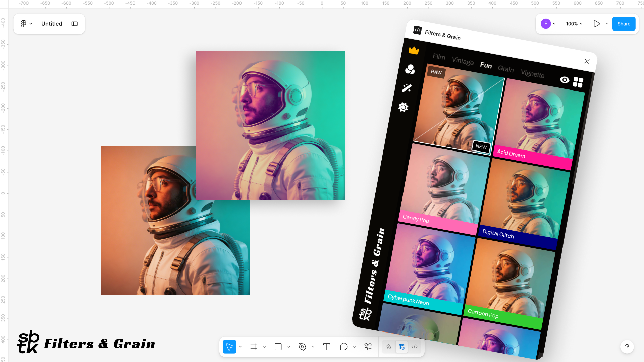Expand the Pen tool options chevron
The width and height of the screenshot is (644, 362).
pyautogui.click(x=313, y=347)
